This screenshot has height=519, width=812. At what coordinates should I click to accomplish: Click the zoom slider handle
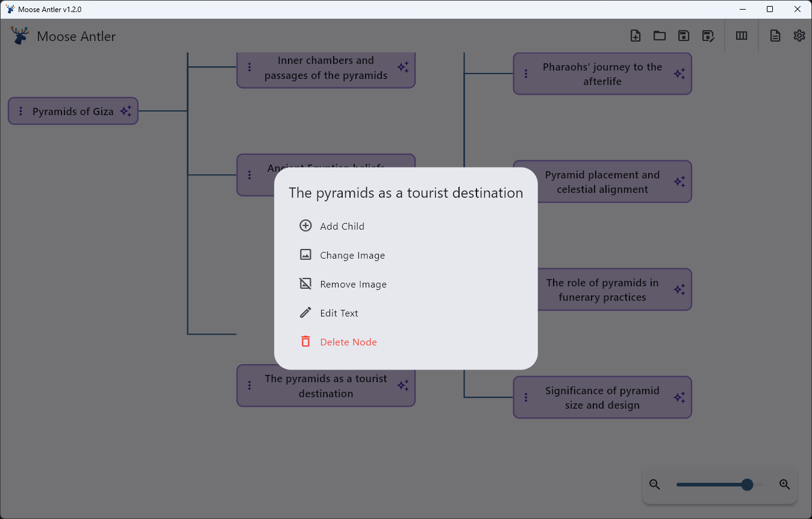pyautogui.click(x=747, y=485)
